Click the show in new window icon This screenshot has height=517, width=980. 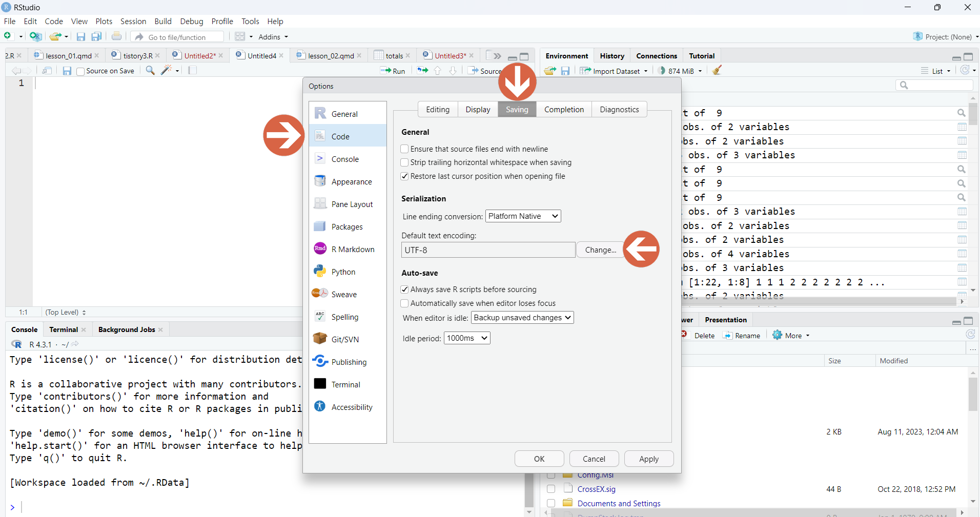[x=47, y=71]
